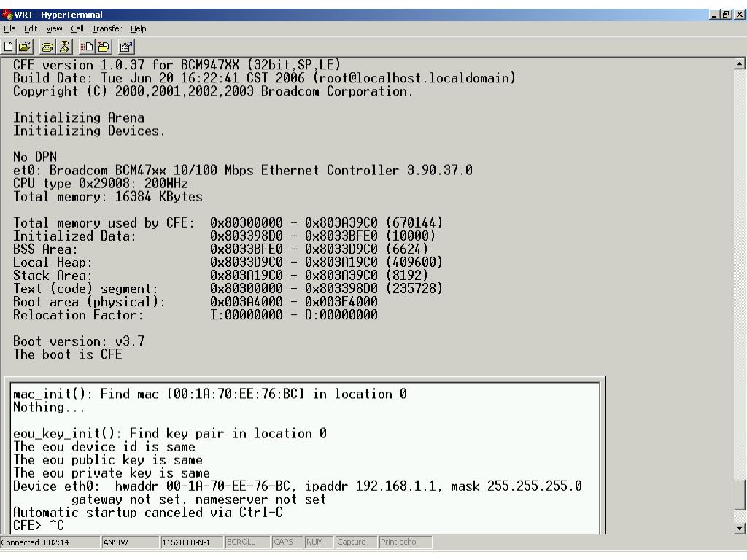The image size is (747, 560).
Task: Open the File menu
Action: [x=9, y=28]
